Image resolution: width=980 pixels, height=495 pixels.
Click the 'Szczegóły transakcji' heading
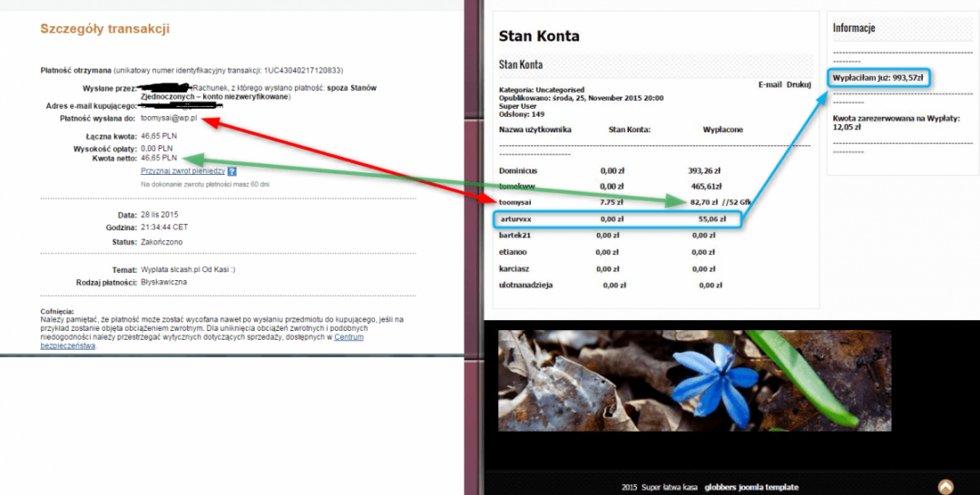point(104,29)
